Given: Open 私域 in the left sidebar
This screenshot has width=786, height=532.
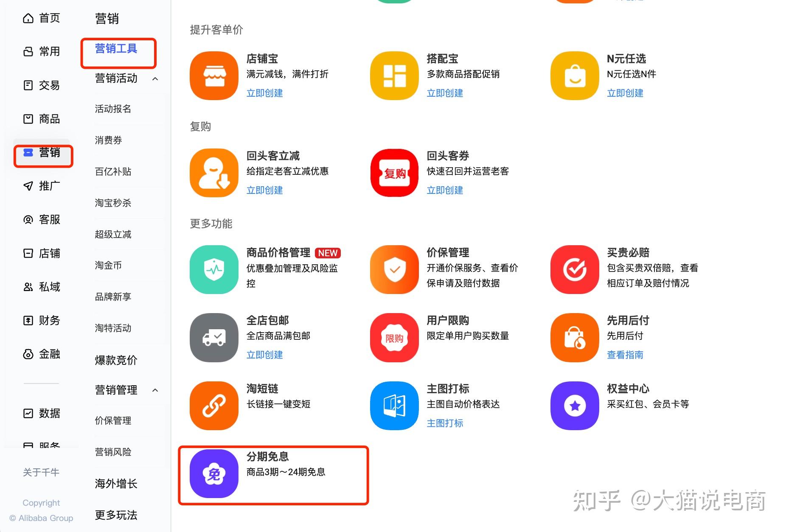Looking at the screenshot, I should (41, 287).
